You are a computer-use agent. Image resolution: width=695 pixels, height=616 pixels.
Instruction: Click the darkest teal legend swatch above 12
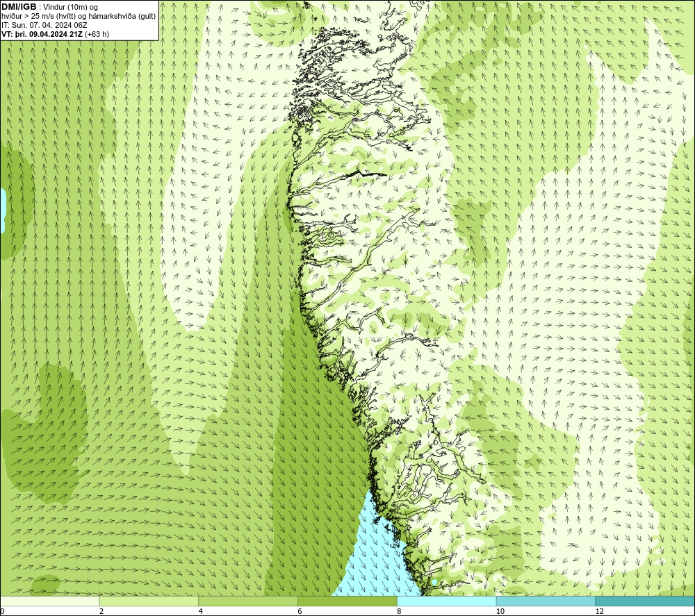click(x=646, y=601)
